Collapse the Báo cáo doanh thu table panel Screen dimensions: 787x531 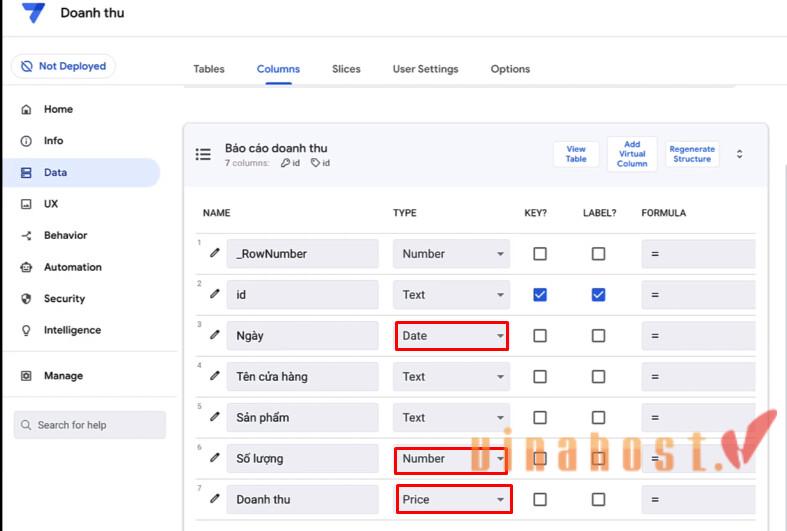(x=739, y=154)
